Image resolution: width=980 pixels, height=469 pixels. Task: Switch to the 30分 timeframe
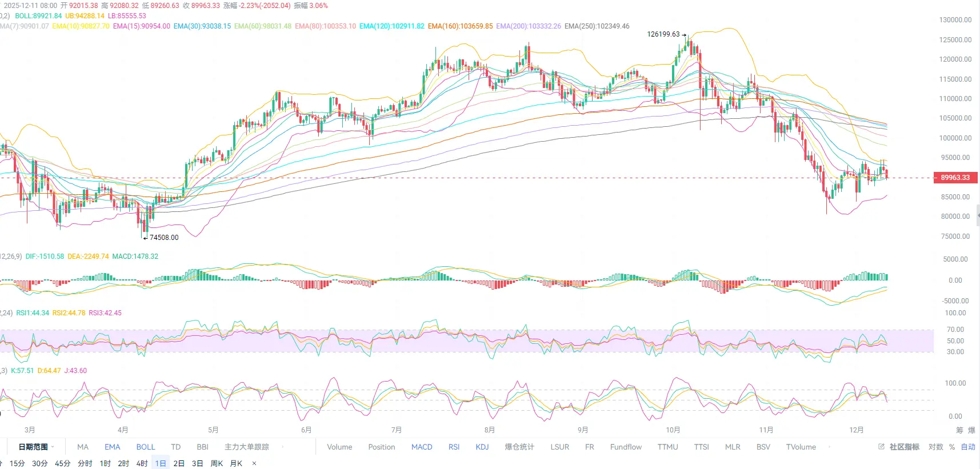click(40, 463)
